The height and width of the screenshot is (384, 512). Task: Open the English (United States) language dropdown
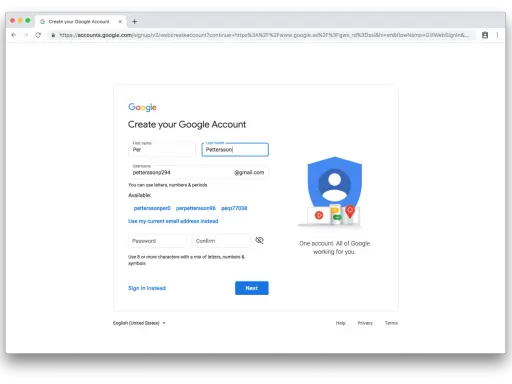tap(139, 323)
